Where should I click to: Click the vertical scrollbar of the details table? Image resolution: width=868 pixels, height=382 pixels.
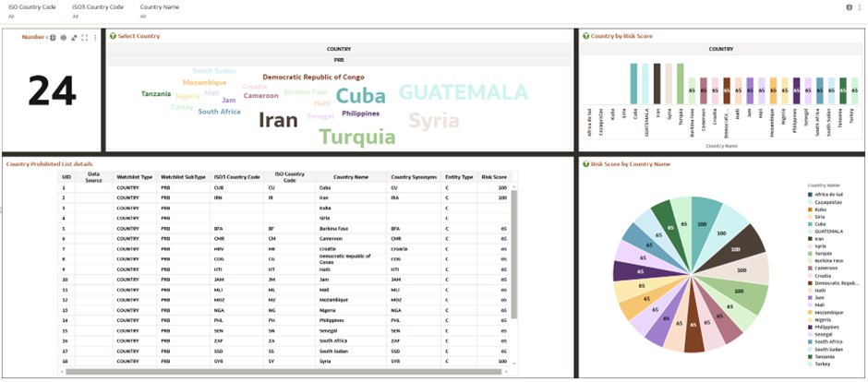(514, 255)
